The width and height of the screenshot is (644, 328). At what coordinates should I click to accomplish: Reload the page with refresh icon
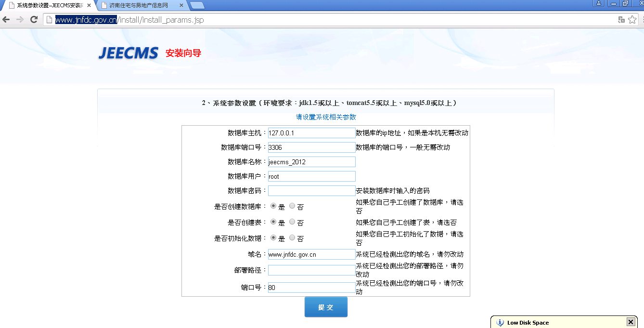(34, 20)
